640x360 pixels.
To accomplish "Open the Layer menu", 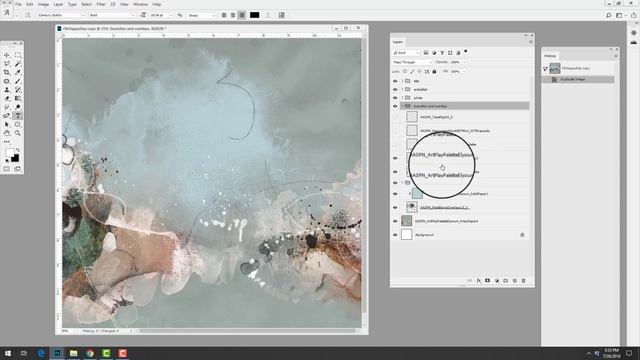I will point(58,4).
